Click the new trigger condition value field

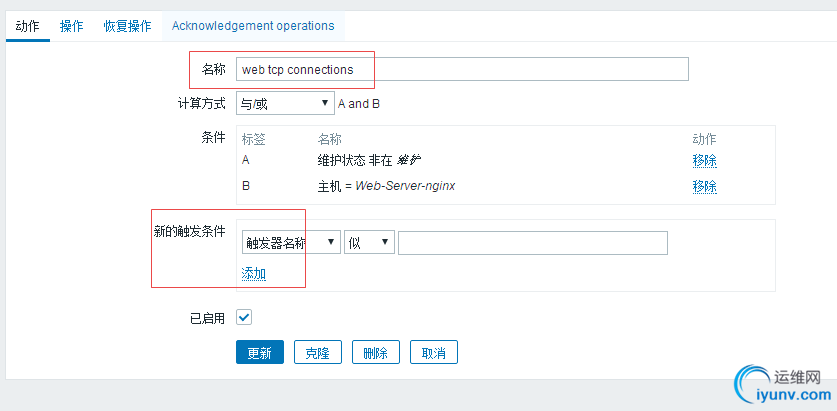coord(532,243)
